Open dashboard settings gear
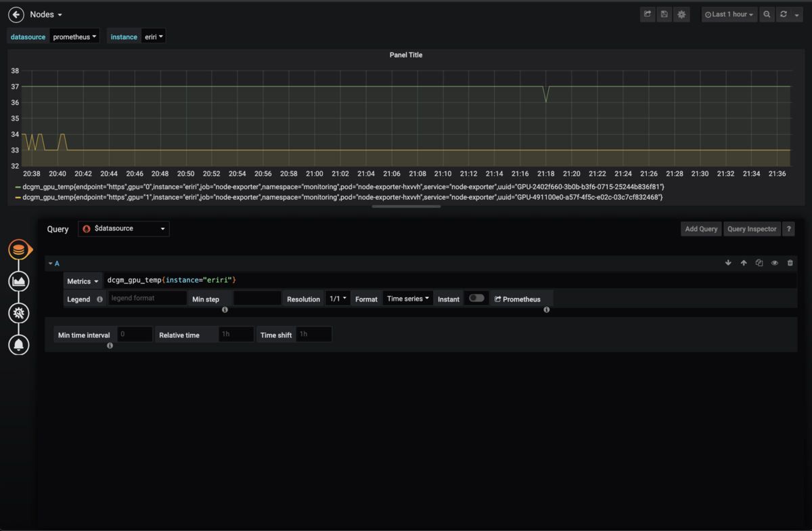 (681, 14)
